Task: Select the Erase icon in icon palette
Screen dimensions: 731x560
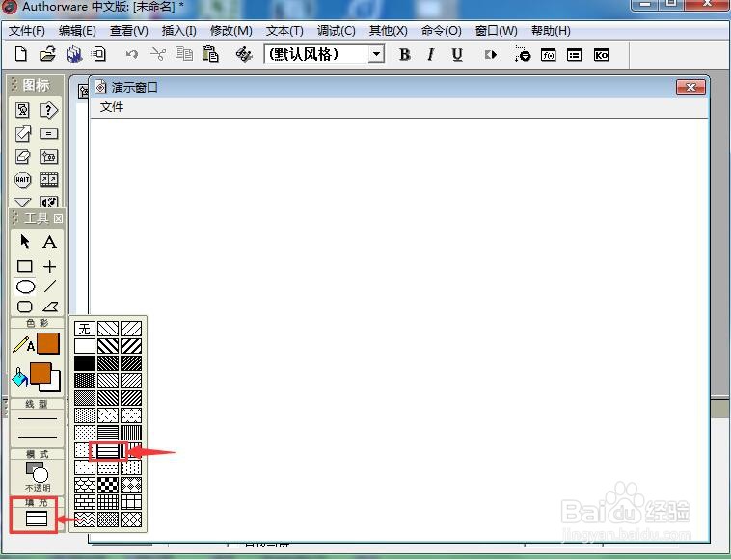Action: pyautogui.click(x=22, y=156)
